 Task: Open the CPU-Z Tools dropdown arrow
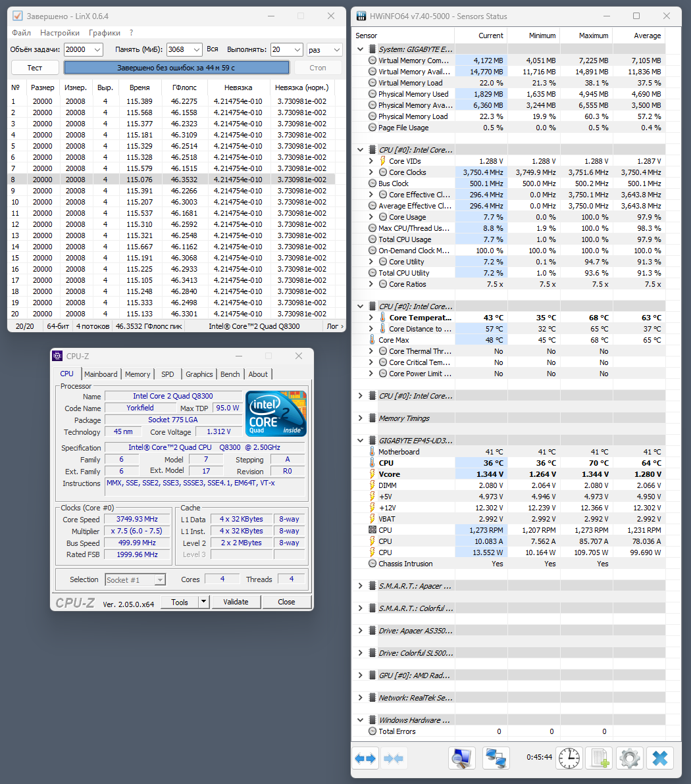click(x=203, y=602)
